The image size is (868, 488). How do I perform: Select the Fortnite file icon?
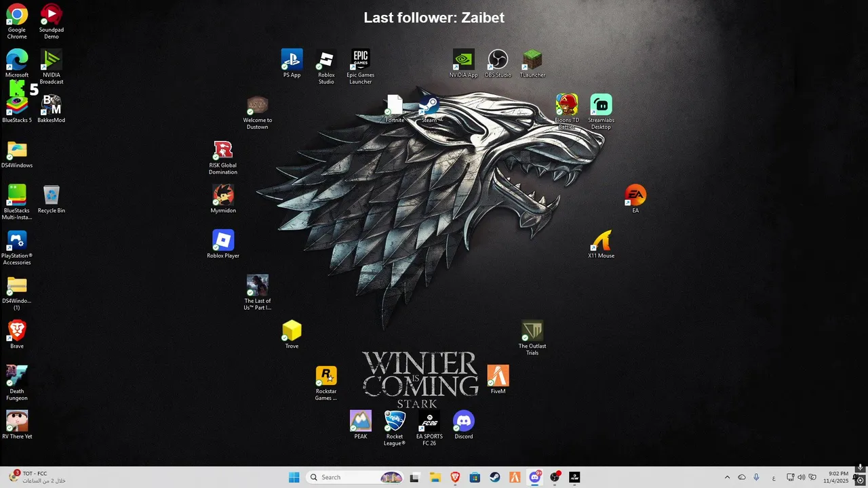395,108
